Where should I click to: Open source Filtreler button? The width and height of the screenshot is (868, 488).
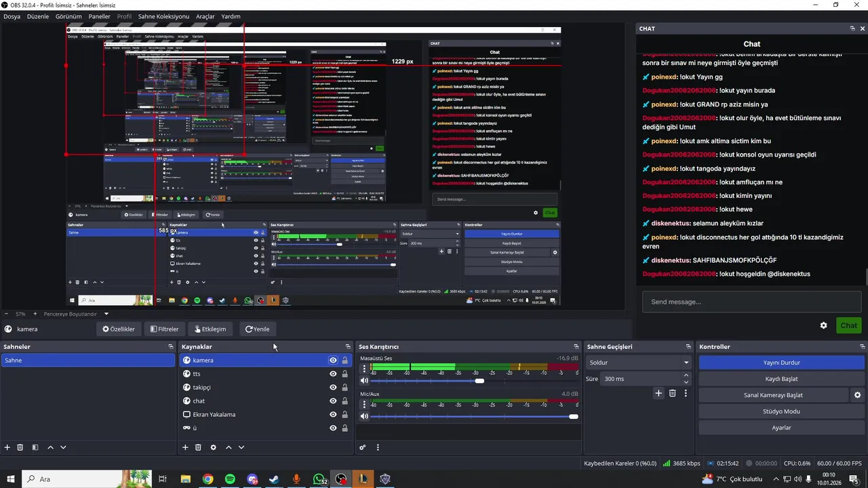[165, 329]
